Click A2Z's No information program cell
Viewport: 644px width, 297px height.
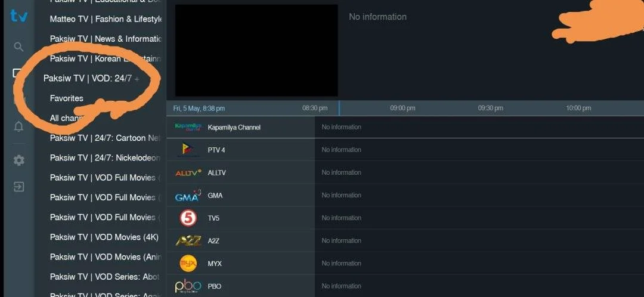tap(479, 240)
